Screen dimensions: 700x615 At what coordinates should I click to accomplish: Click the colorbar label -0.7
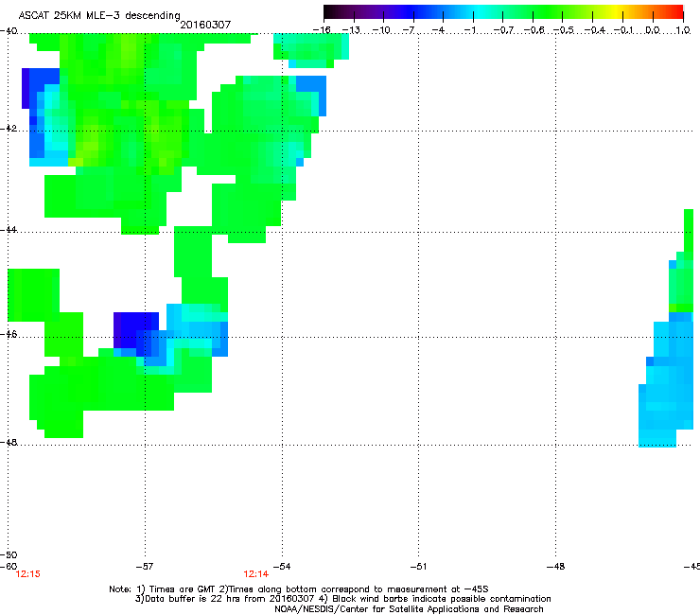(503, 30)
